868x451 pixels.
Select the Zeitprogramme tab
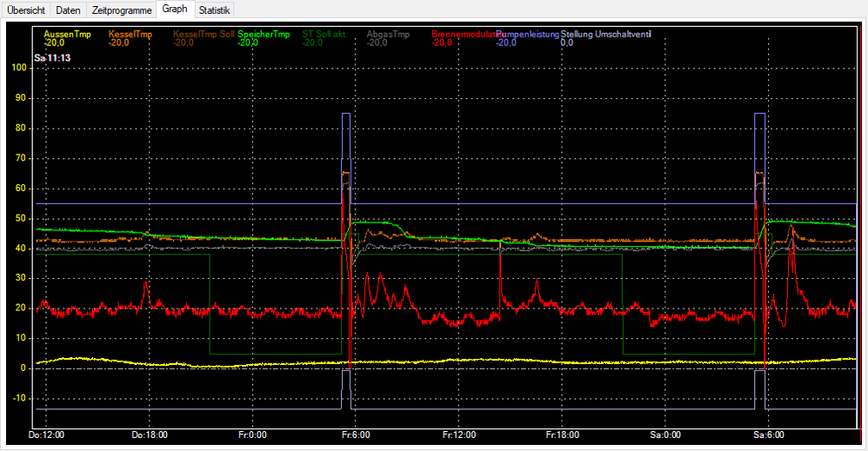coord(122,10)
